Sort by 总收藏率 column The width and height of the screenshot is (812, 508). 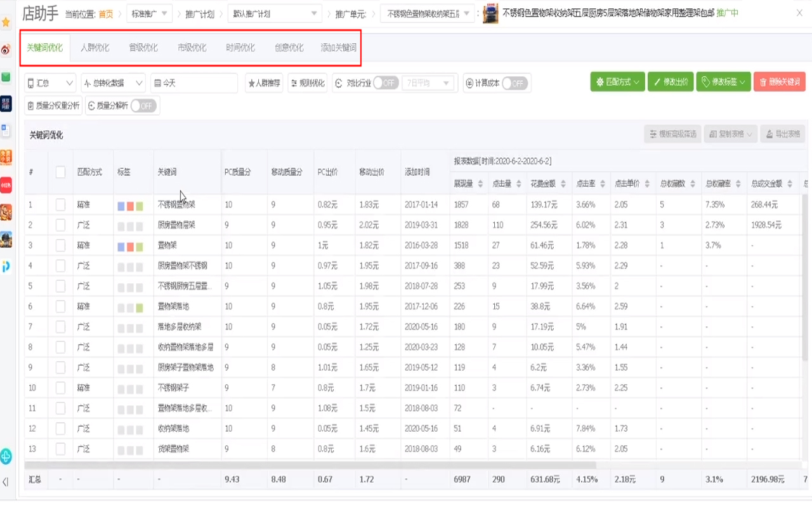(738, 184)
